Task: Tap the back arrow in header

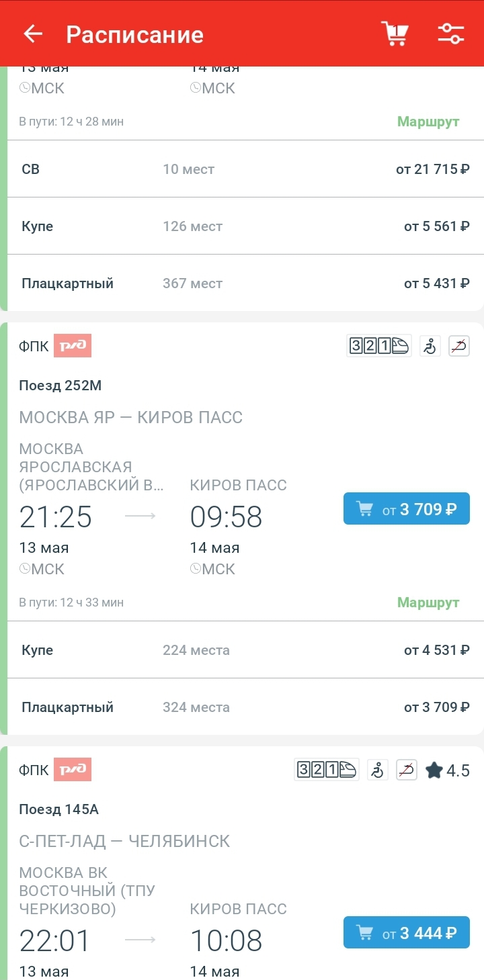Action: pyautogui.click(x=33, y=34)
